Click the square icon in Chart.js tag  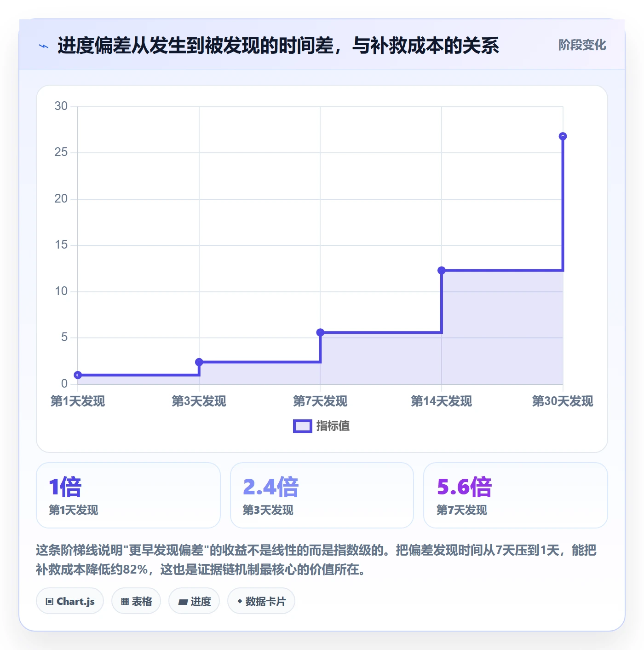coord(50,602)
